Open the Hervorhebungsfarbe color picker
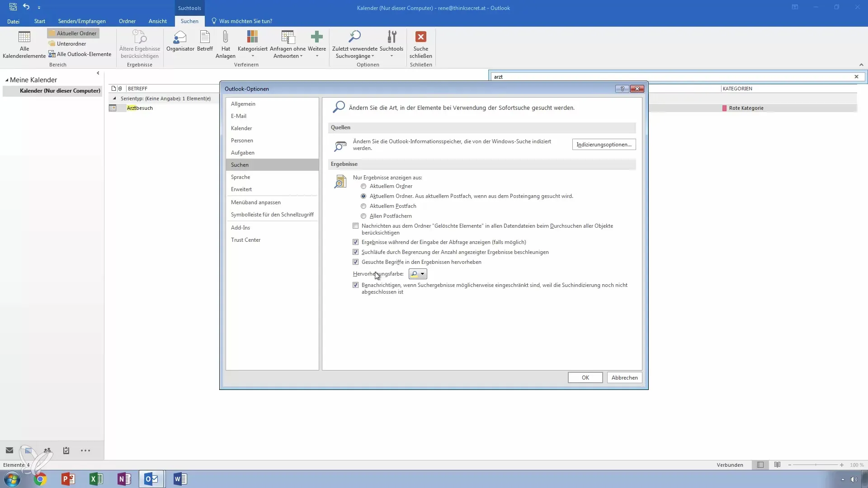Viewport: 868px width, 488px height. [417, 274]
